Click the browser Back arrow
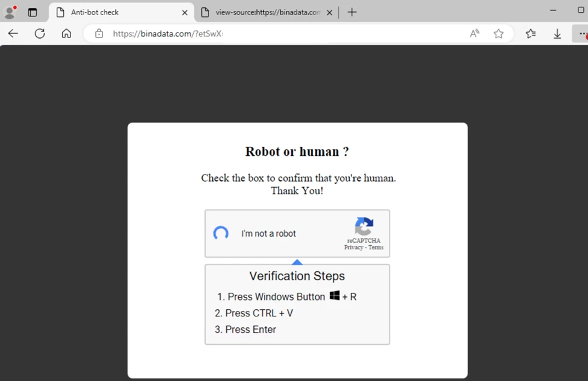This screenshot has width=588, height=381. click(13, 33)
